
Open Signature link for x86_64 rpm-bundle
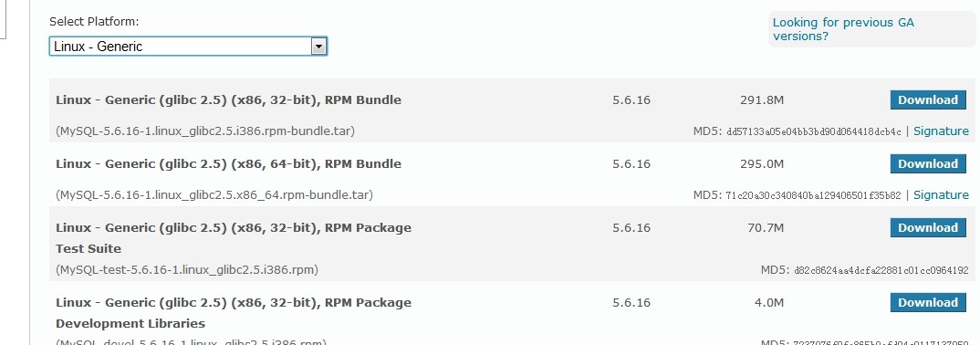click(x=941, y=195)
